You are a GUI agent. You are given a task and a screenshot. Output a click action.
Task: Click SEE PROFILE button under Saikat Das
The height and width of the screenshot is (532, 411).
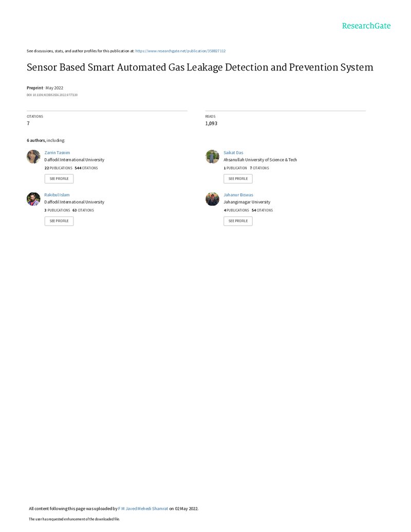coord(238,179)
